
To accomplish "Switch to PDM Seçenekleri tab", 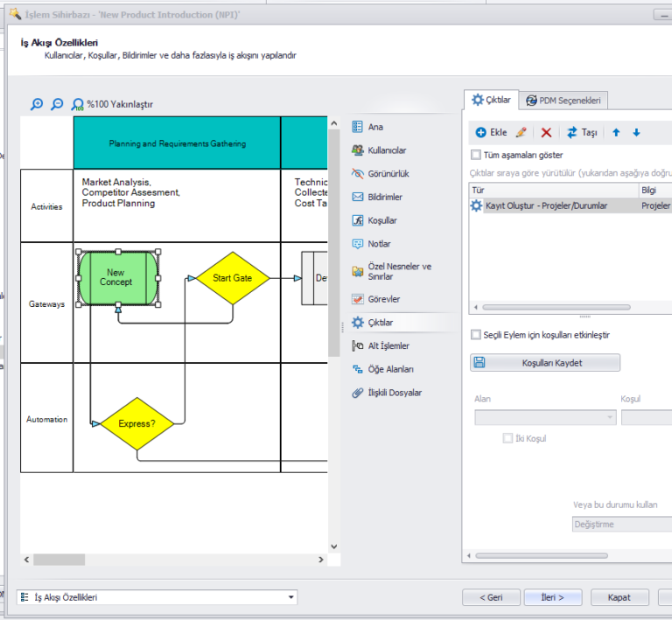I will 563,101.
